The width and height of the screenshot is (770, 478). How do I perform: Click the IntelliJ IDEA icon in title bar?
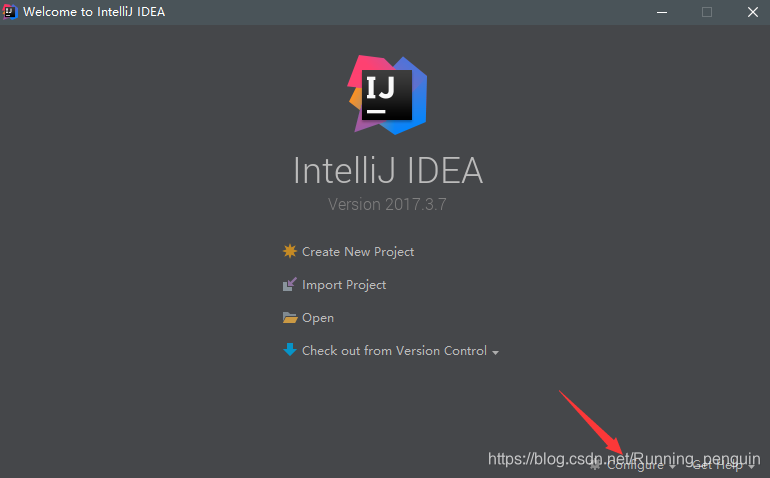(x=10, y=12)
